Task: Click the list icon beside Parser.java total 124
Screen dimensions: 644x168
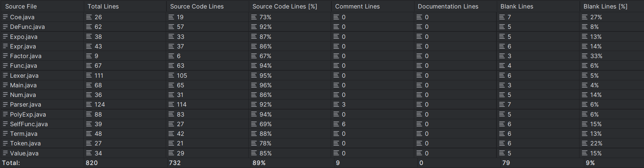Action: [x=89, y=104]
